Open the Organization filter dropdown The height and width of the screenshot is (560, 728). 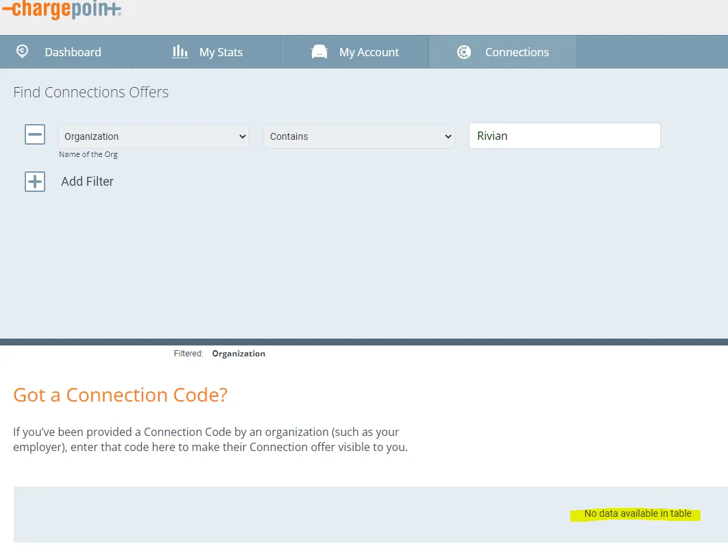coord(154,136)
